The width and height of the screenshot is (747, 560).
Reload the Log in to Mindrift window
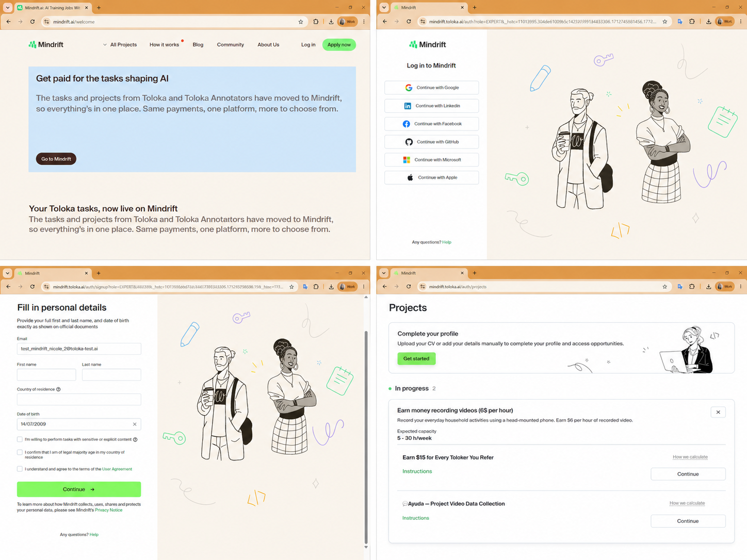click(x=409, y=22)
